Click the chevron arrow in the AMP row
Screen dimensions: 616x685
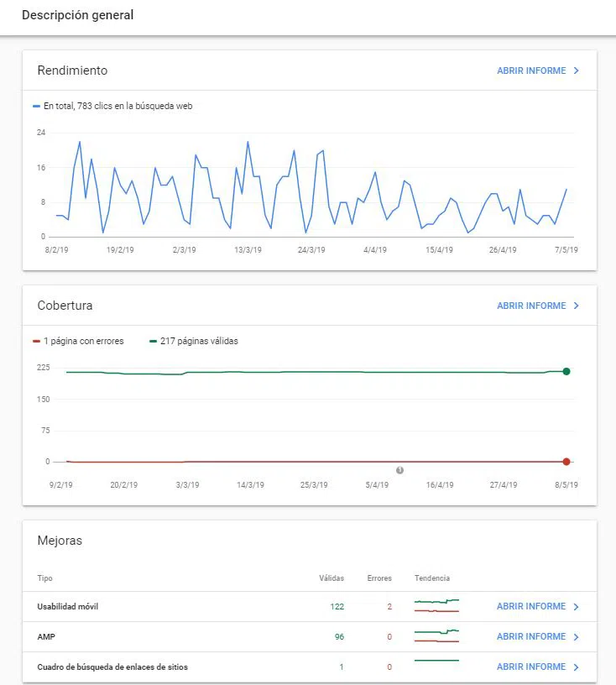(577, 636)
